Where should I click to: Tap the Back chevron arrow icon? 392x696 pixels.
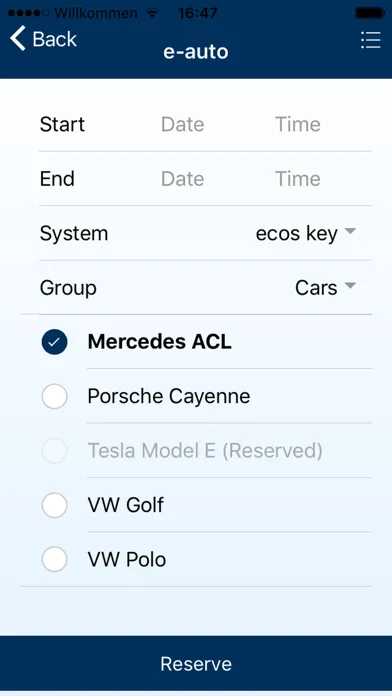[x=18, y=38]
